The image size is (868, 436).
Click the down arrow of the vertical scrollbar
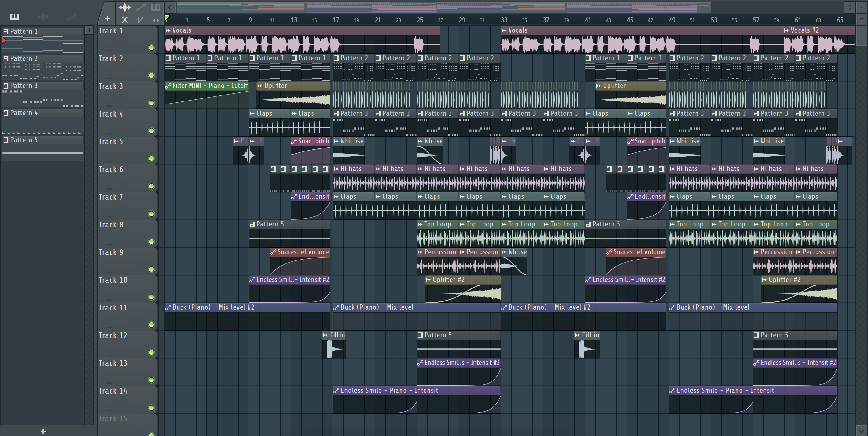pos(861,431)
